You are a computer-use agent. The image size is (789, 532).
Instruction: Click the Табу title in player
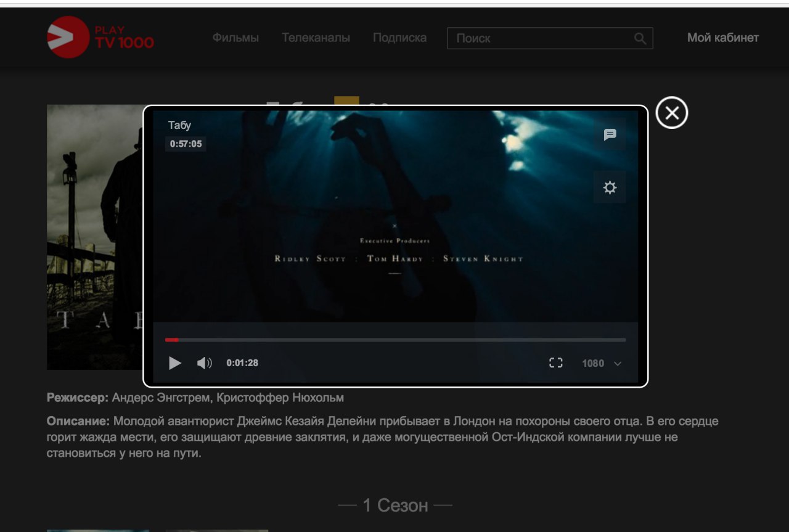click(179, 125)
